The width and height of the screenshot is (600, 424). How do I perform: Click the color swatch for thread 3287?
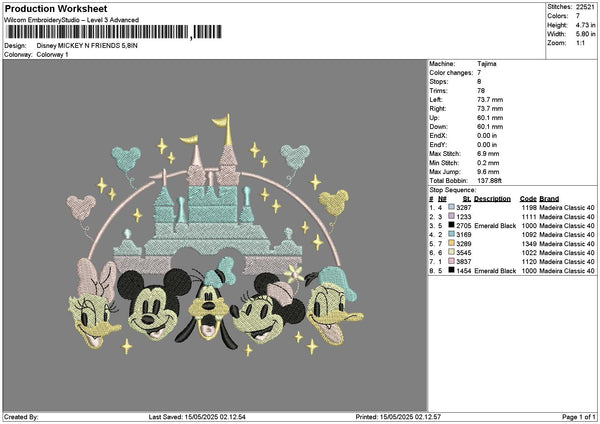tap(452, 207)
